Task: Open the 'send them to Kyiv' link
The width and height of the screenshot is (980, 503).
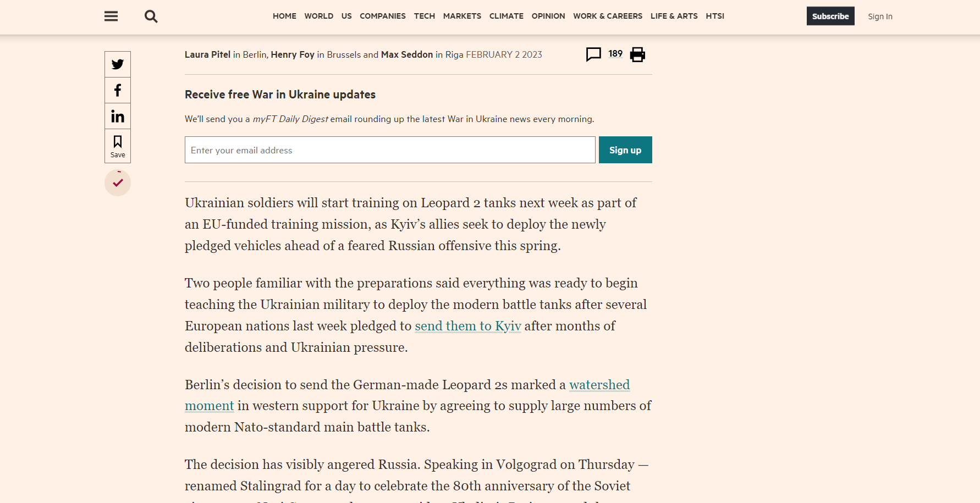Action: pyautogui.click(x=468, y=326)
